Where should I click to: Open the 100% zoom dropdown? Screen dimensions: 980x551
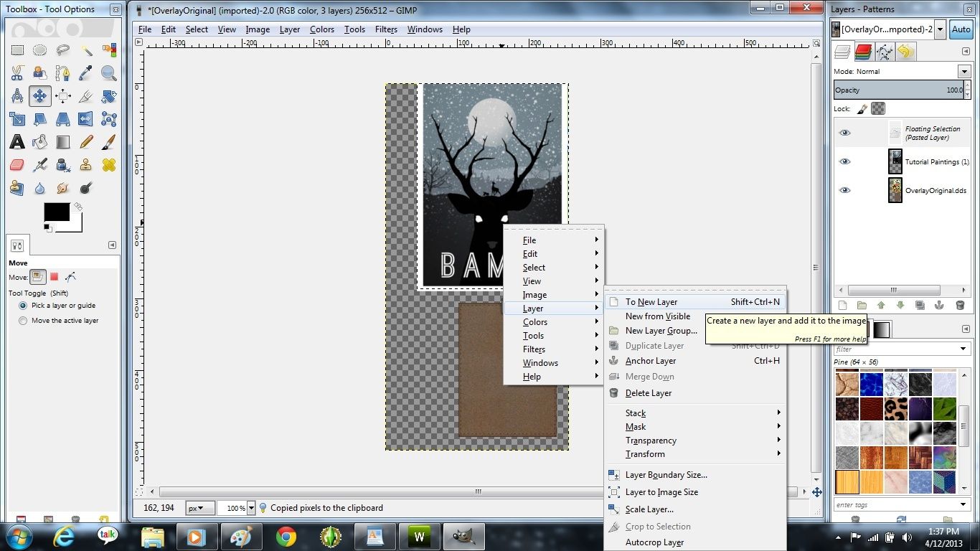tap(251, 508)
